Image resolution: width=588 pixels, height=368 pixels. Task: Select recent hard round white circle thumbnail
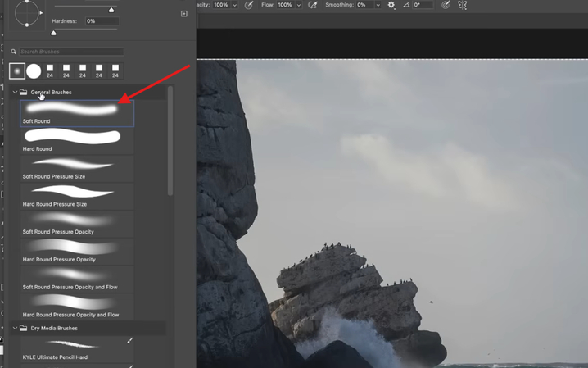click(34, 71)
